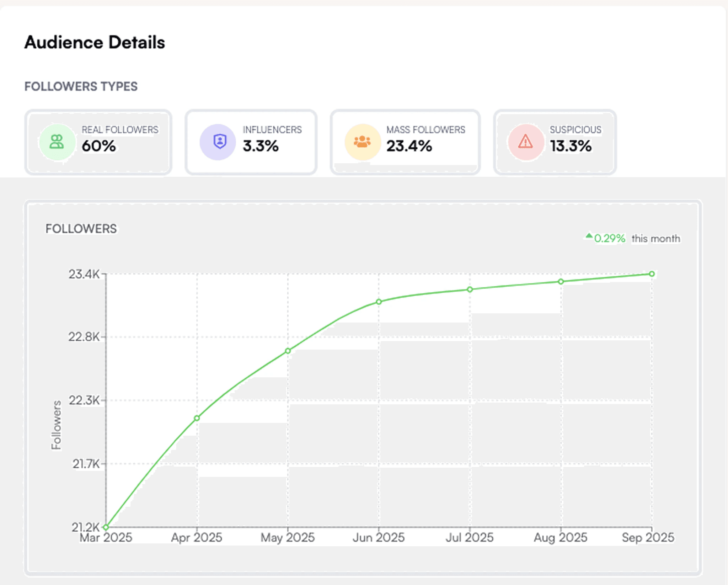Click the Sep 2025 final data point
Viewport: 728px width, 585px height.
pyautogui.click(x=652, y=274)
